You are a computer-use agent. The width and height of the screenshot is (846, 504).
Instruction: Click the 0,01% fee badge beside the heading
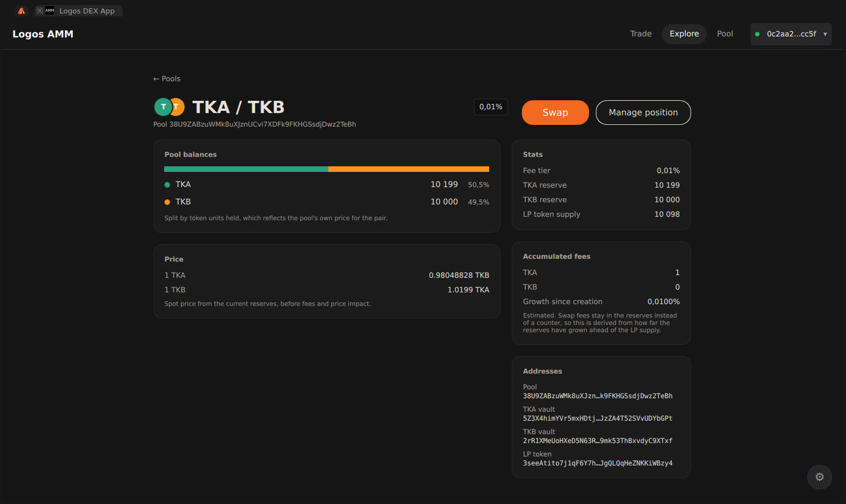(491, 107)
